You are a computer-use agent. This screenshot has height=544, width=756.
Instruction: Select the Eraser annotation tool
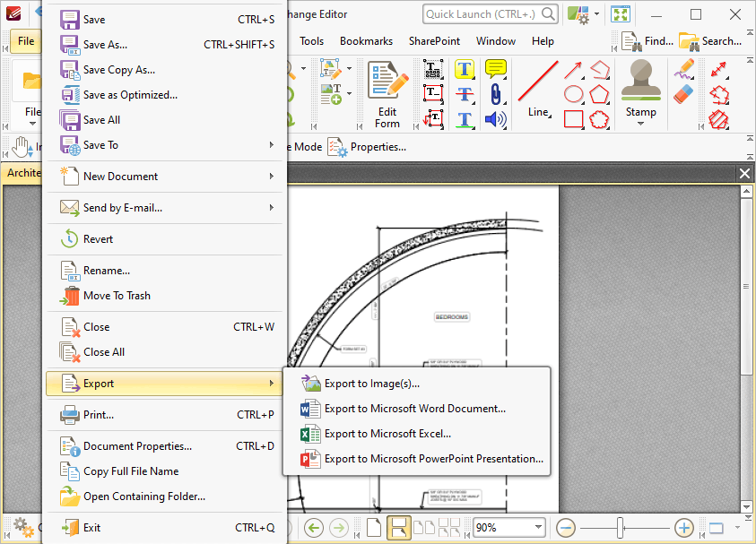click(682, 93)
